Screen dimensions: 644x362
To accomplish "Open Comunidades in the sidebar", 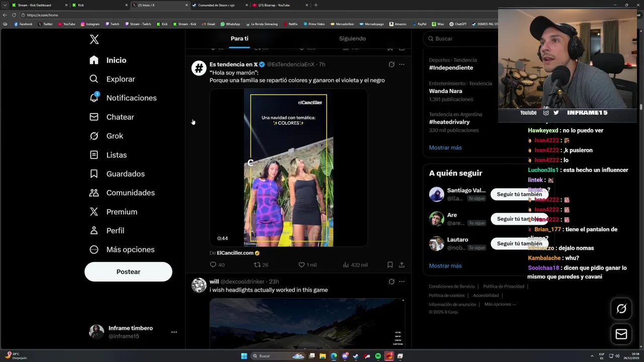I will click(x=122, y=193).
